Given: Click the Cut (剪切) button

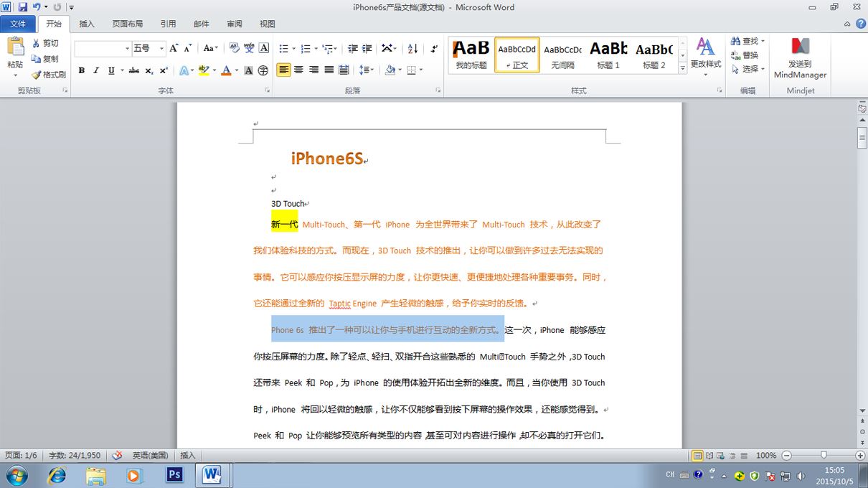Looking at the screenshot, I should coord(45,44).
